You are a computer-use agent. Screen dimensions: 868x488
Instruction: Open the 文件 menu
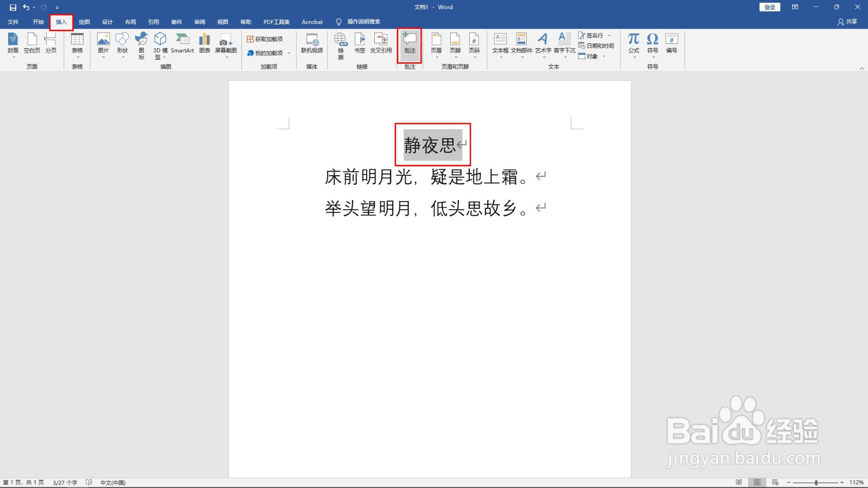(x=13, y=22)
